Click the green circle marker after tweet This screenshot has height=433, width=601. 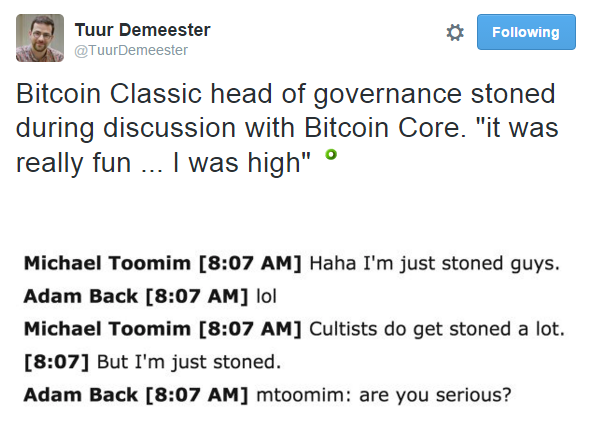click(x=331, y=154)
